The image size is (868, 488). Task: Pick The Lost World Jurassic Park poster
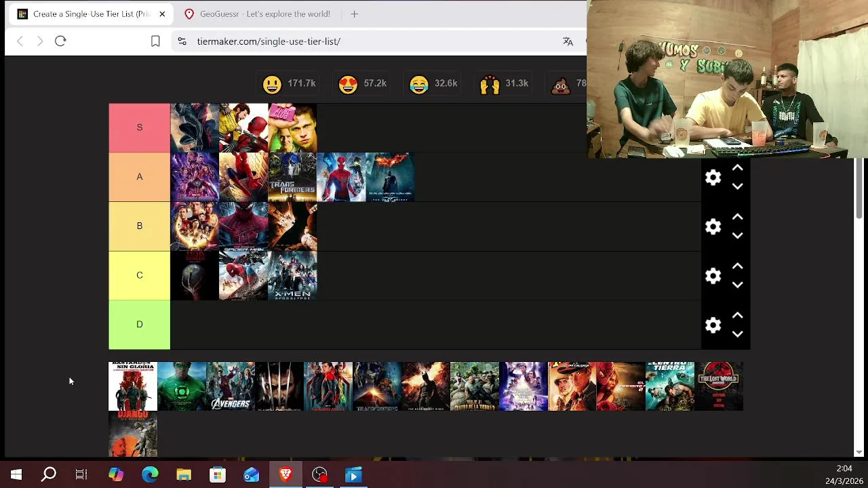719,386
